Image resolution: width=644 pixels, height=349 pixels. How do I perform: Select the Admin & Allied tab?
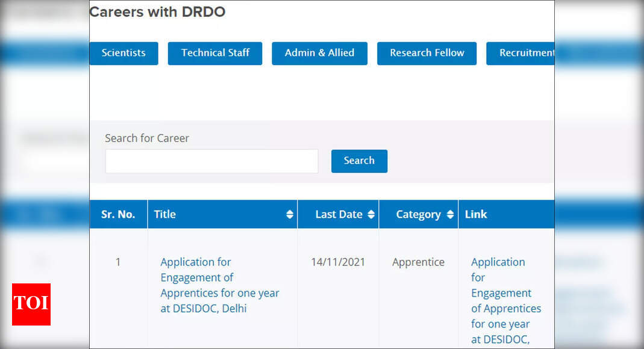[319, 54]
